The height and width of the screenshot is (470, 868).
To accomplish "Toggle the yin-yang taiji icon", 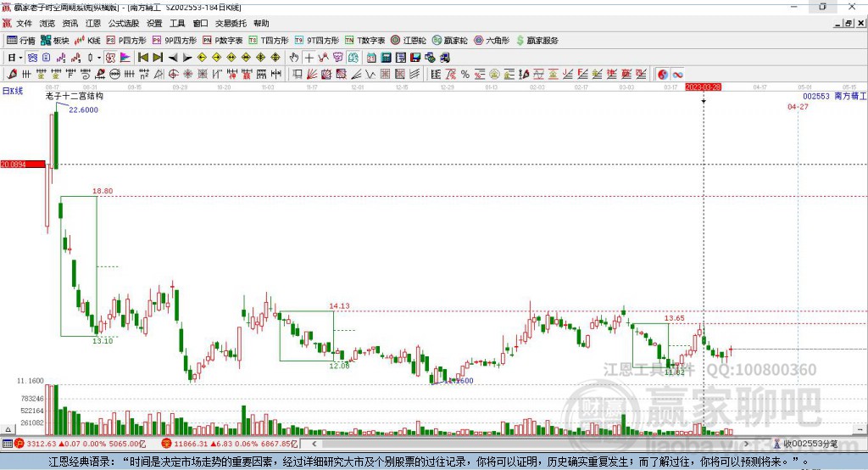I will (663, 75).
